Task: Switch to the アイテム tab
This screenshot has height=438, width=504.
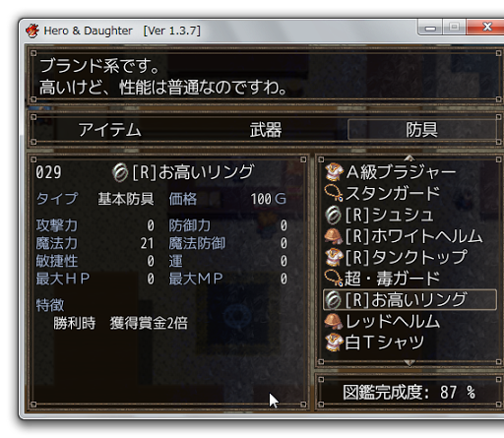Action: 110,130
